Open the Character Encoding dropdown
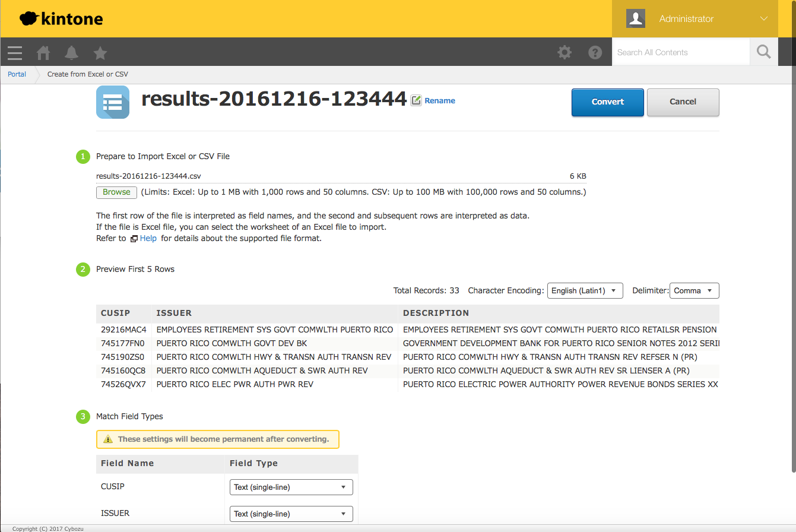 coord(585,290)
